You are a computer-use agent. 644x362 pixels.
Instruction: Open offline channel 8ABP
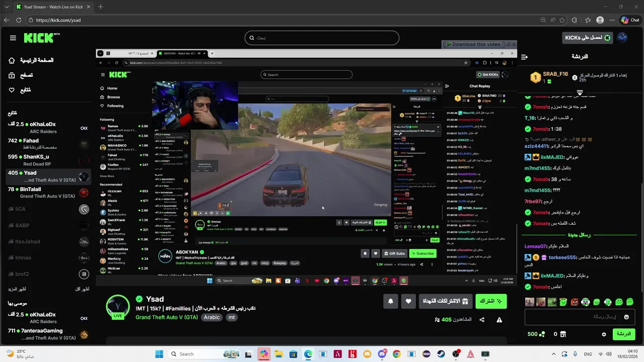[x=48, y=225]
